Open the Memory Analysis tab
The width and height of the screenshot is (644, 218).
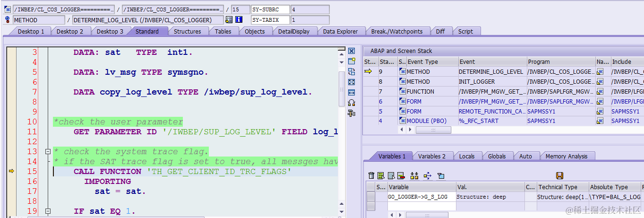pyautogui.click(x=566, y=156)
